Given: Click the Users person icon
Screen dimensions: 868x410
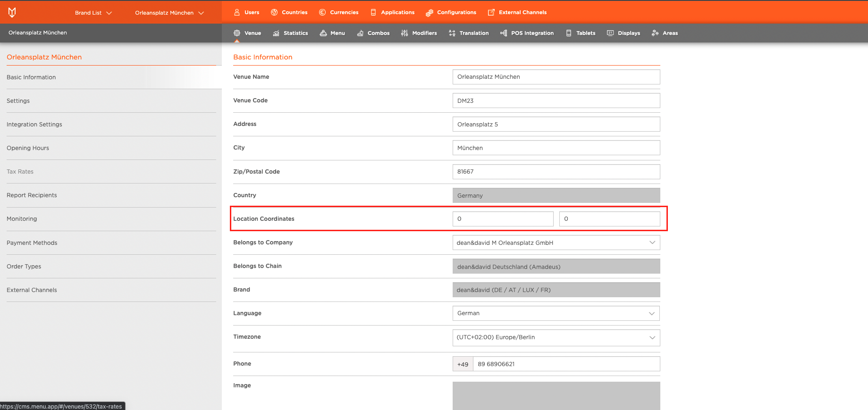Looking at the screenshot, I should [237, 12].
